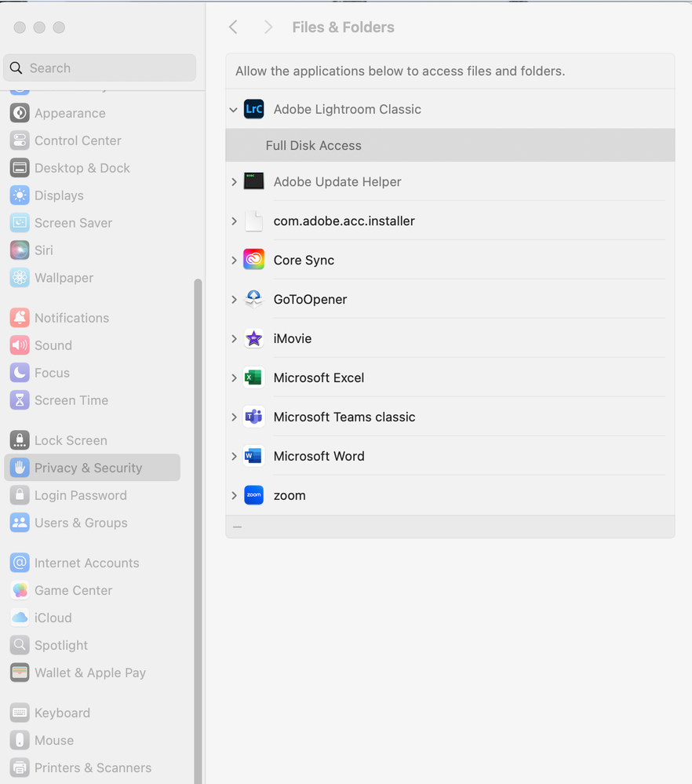Click the minus remove button below list
The height and width of the screenshot is (784, 692).
[238, 527]
